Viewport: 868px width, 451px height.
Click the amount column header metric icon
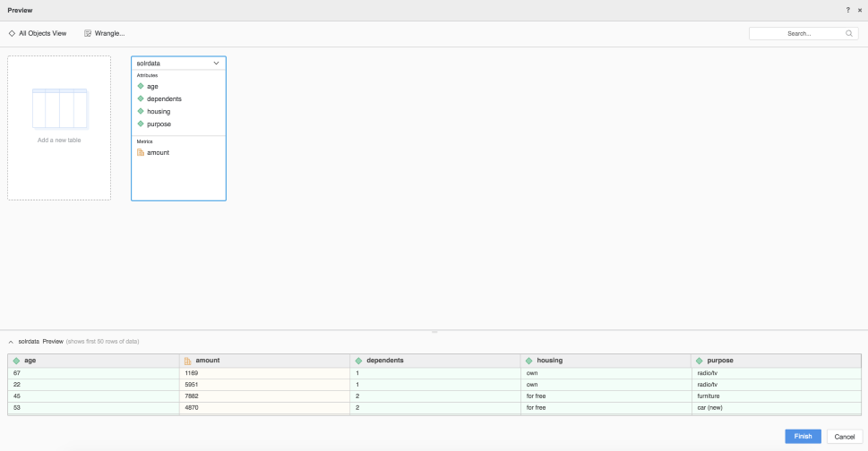click(187, 361)
